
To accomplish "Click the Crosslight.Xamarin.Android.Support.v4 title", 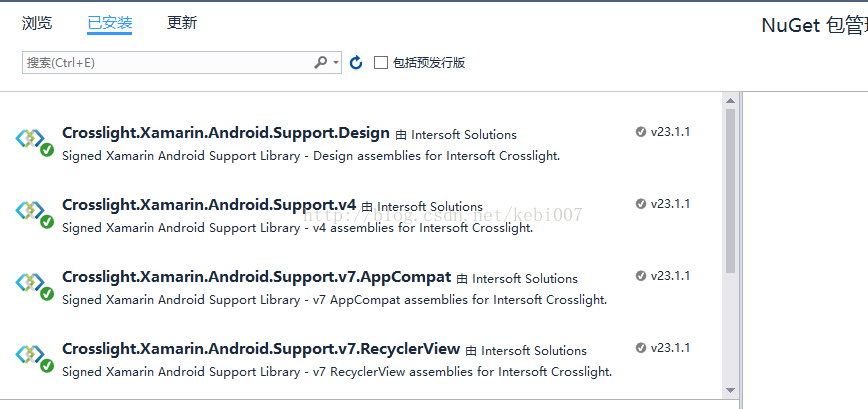I will click(x=209, y=205).
